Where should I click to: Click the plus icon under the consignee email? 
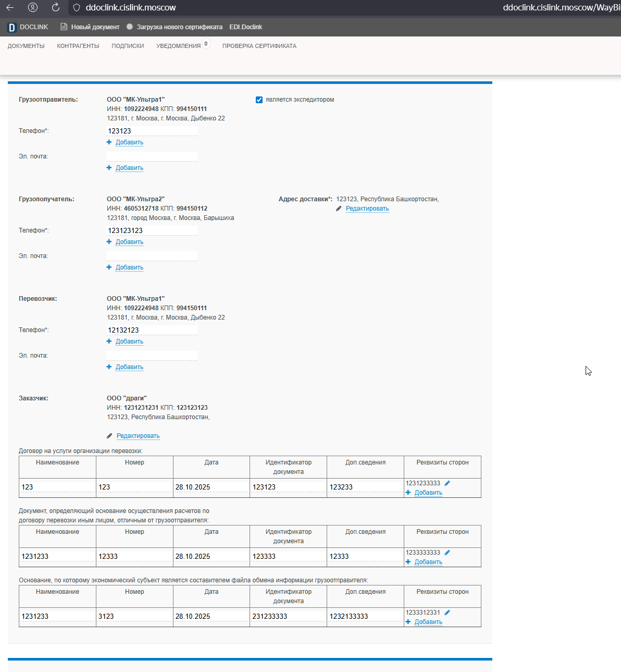pos(109,267)
